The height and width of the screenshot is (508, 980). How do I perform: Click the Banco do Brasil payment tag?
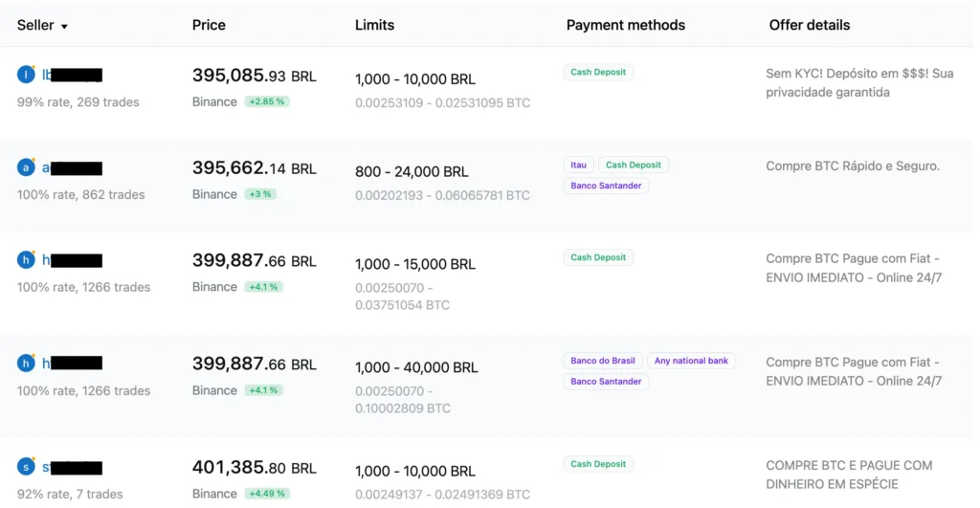(x=603, y=361)
